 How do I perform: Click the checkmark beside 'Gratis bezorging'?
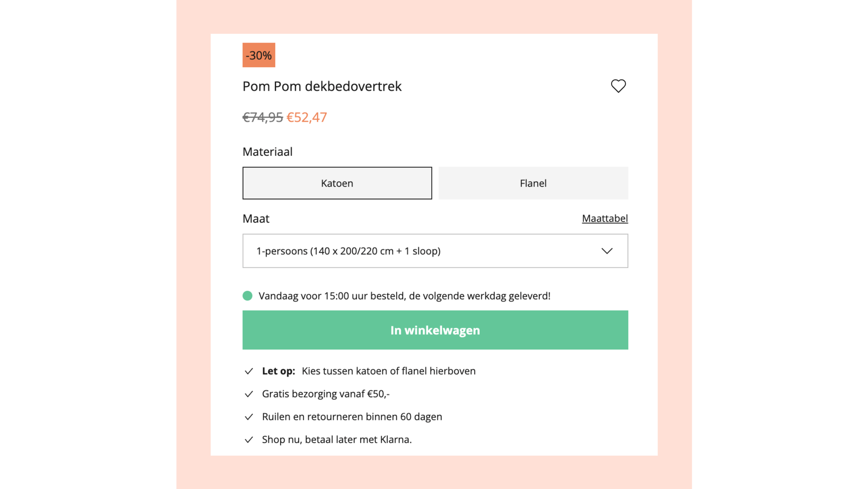click(x=249, y=394)
